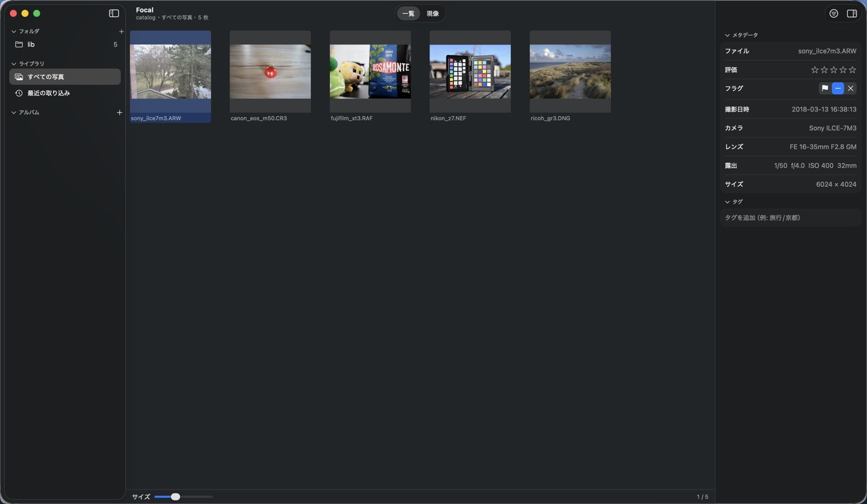Click the ISO 400 exposure value
Image resolution: width=867 pixels, height=504 pixels.
(821, 166)
